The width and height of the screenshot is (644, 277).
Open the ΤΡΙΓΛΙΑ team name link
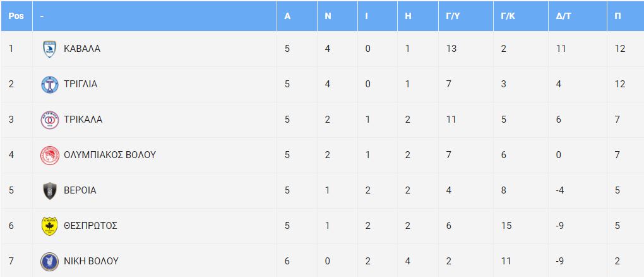[81, 84]
